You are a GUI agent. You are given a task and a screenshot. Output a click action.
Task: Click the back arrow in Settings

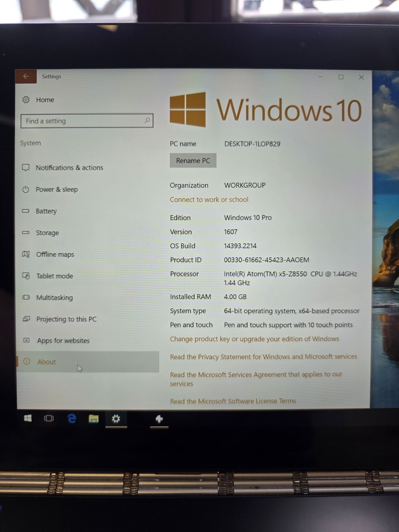tap(26, 76)
